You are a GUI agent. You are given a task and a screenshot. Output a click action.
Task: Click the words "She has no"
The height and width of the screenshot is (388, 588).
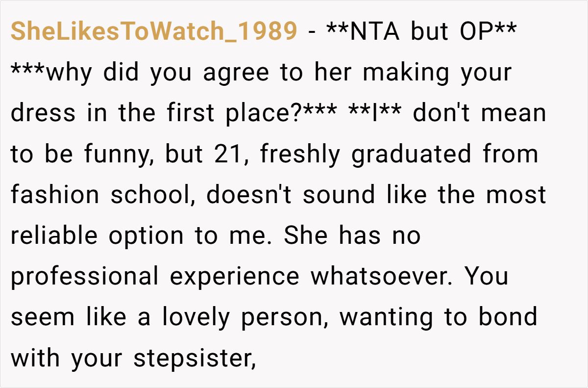click(x=352, y=236)
